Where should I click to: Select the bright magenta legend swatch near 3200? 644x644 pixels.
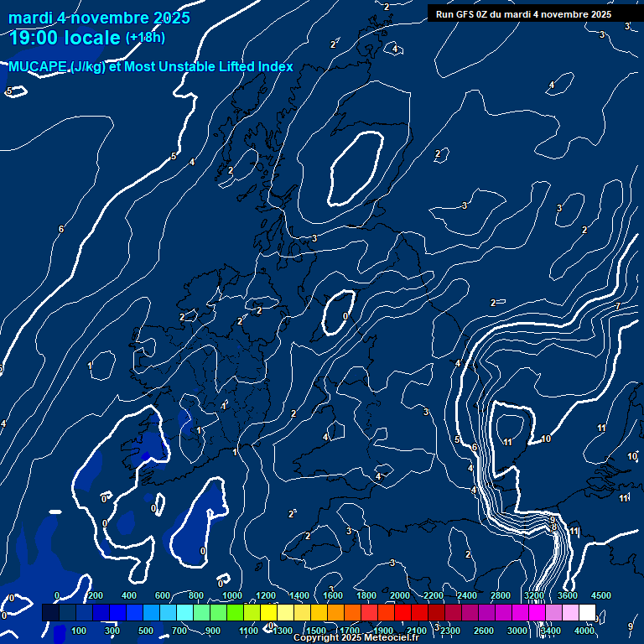pyautogui.click(x=537, y=612)
